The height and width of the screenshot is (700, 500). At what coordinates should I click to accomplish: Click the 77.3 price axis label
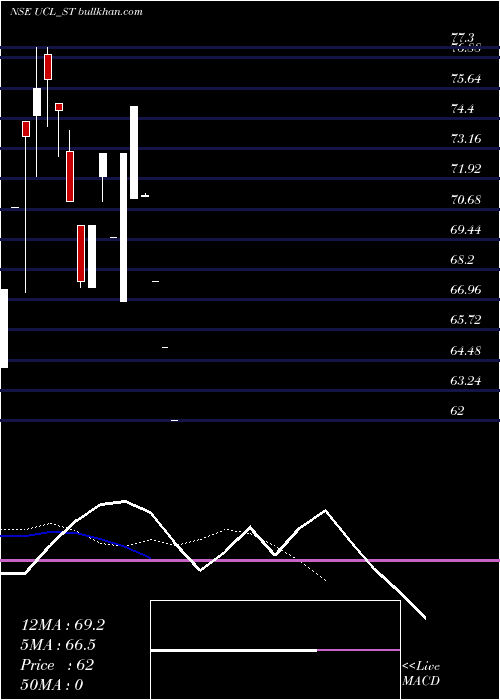click(x=462, y=38)
